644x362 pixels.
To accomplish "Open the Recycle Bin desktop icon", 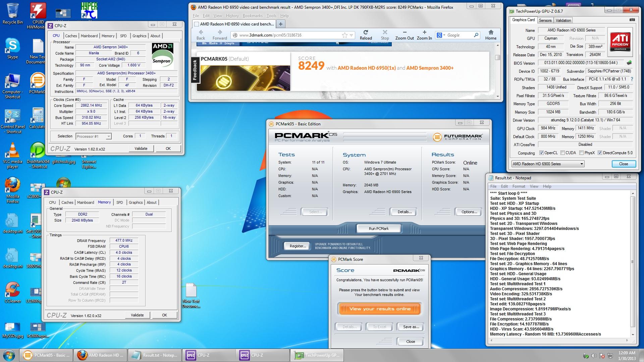I will point(12,13).
